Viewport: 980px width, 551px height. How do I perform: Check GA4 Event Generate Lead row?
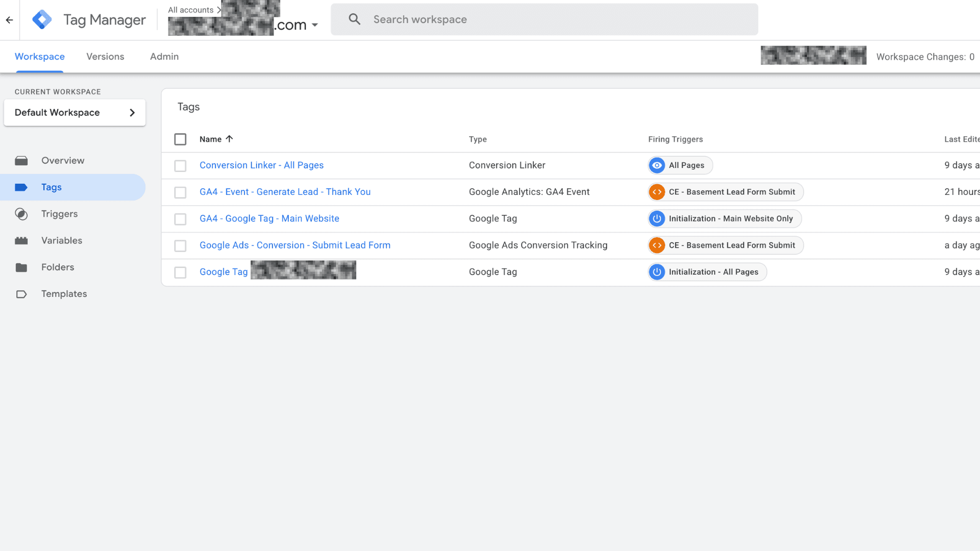click(x=180, y=192)
